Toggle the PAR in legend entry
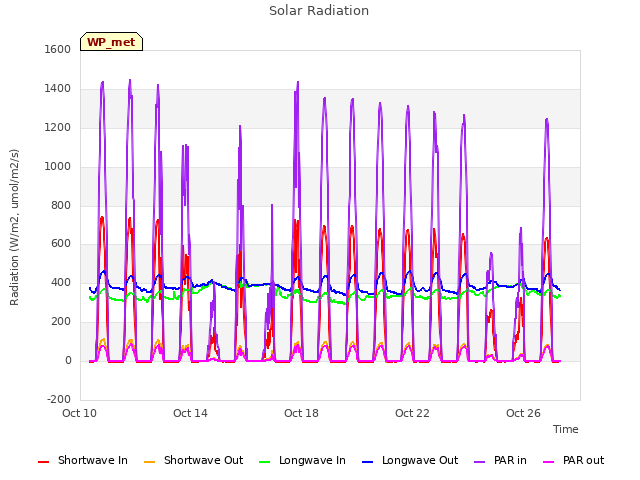The height and width of the screenshot is (480, 640). tap(500, 460)
